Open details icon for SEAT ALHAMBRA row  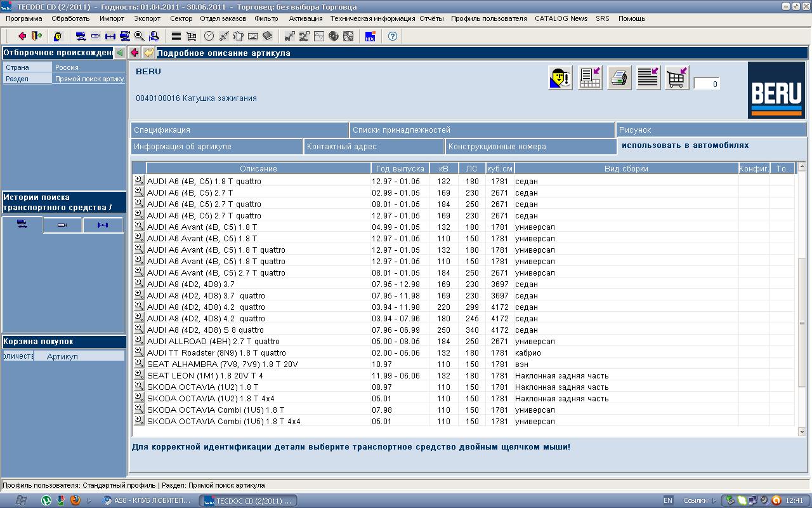click(139, 364)
